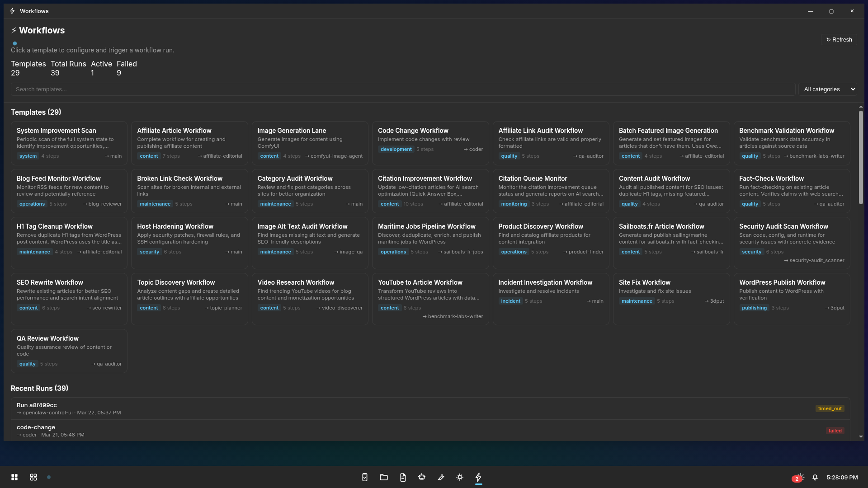
Task: Open Affiliate Link Audit Workflow card
Action: point(551,143)
